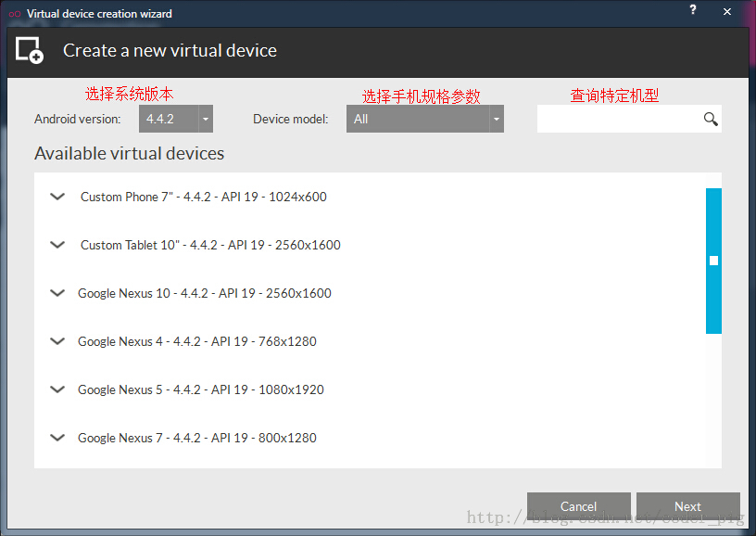Select Google Nexus 7 800x1280 device
Screen dimensions: 756x536
197,438
